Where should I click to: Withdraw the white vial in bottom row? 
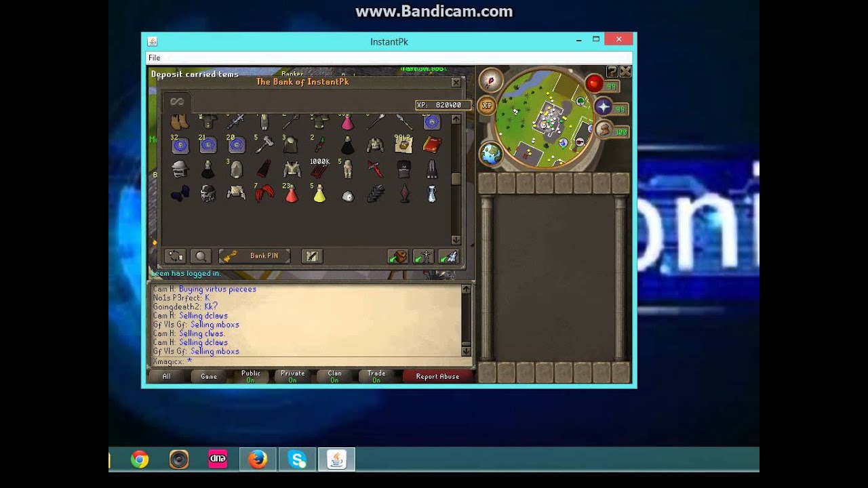(x=432, y=195)
